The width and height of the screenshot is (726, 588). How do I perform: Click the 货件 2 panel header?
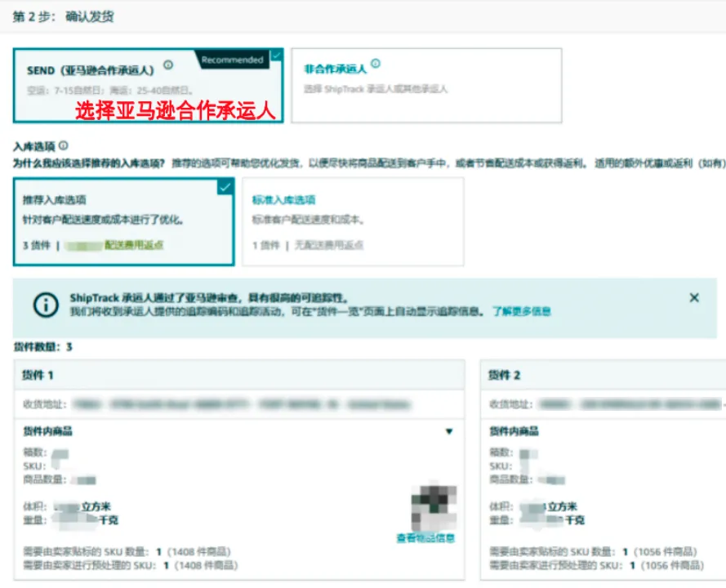(603, 375)
